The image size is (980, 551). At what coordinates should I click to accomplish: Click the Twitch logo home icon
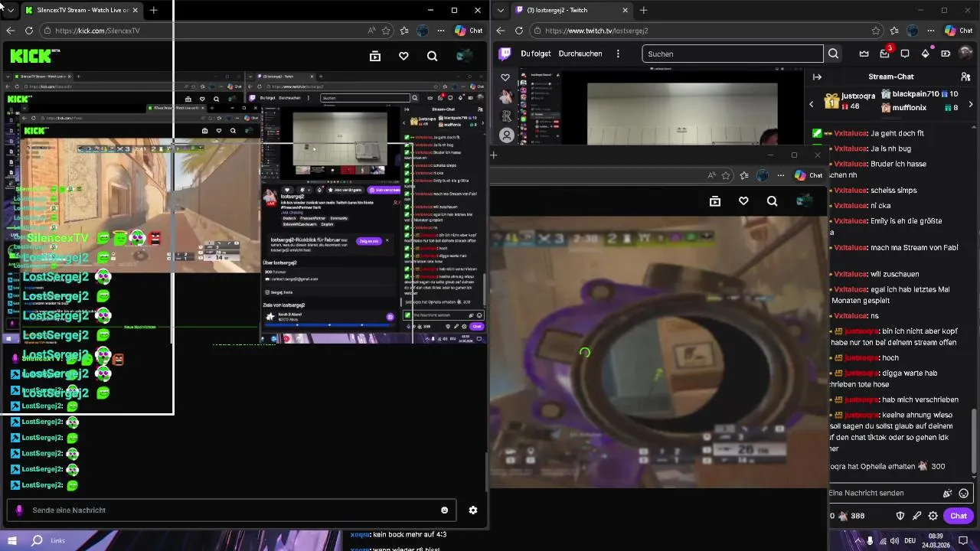click(x=505, y=54)
